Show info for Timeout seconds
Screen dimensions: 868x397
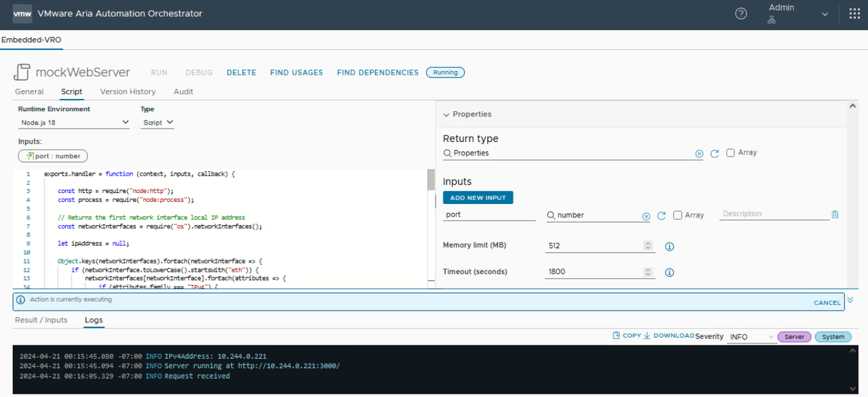[670, 272]
